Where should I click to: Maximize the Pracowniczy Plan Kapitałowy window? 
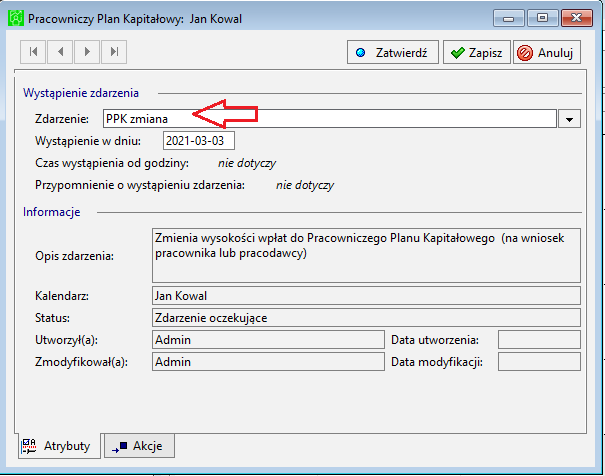542,18
